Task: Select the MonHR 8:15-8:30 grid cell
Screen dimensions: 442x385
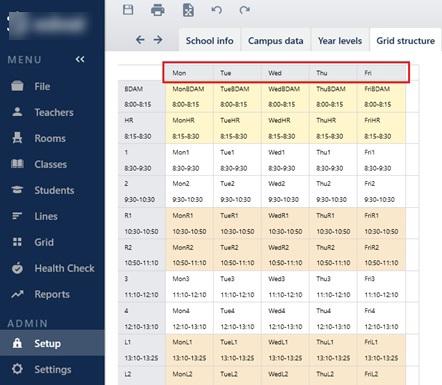Action: (x=190, y=128)
